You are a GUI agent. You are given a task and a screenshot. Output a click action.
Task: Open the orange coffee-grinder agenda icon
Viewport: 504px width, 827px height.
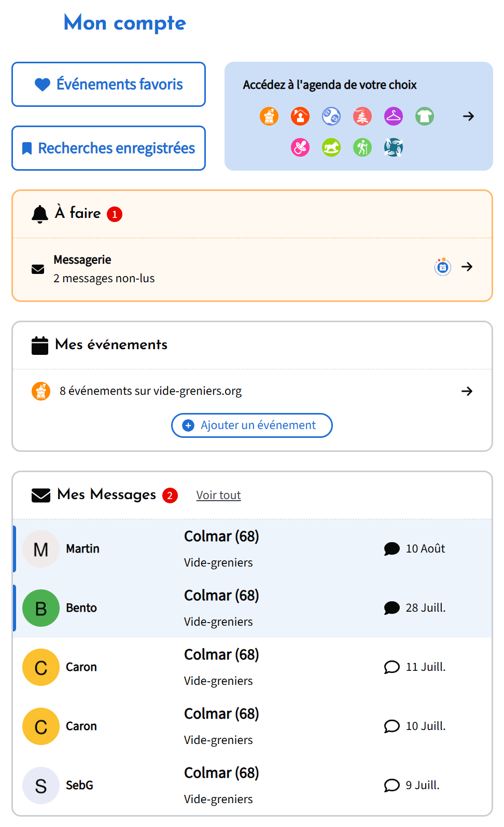click(269, 116)
